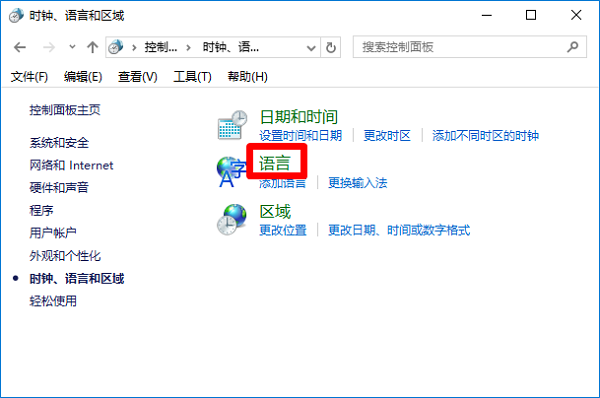Focus the 搜索控制面板 search box
The height and width of the screenshot is (398, 600).
(x=470, y=47)
